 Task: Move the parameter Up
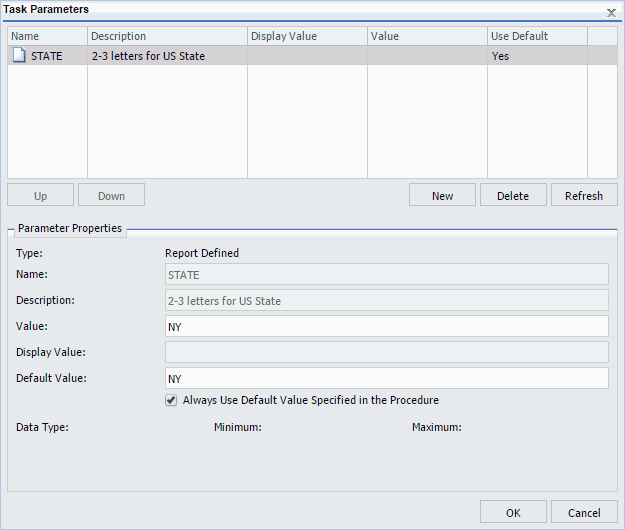[41, 195]
